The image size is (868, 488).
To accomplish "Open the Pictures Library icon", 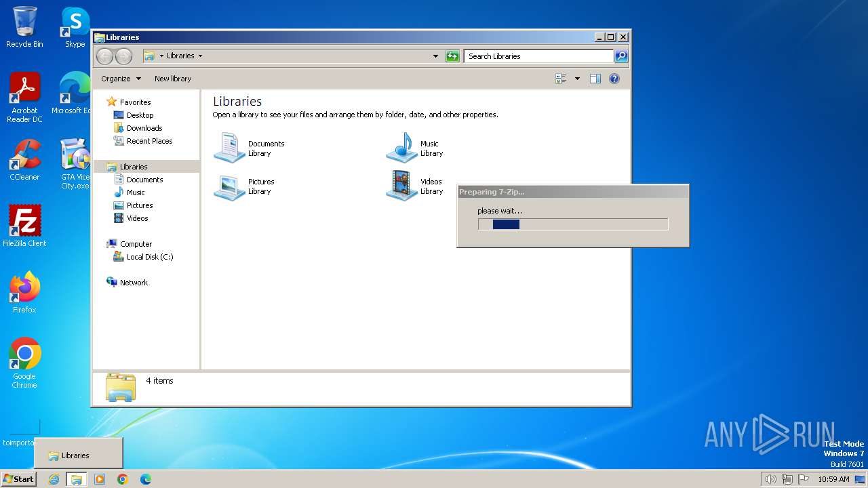I will (244, 186).
